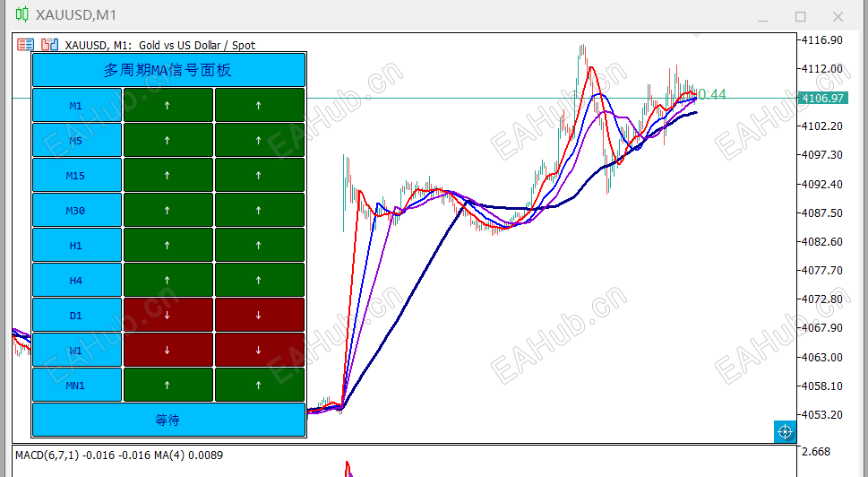Click the first up-arrow cell in M30 row
868x477 pixels.
[x=168, y=210]
